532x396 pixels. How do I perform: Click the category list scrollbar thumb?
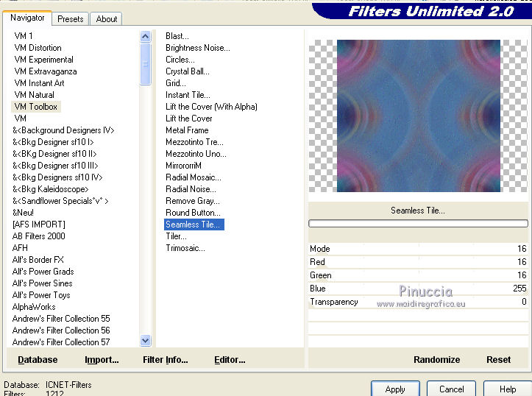pos(145,64)
